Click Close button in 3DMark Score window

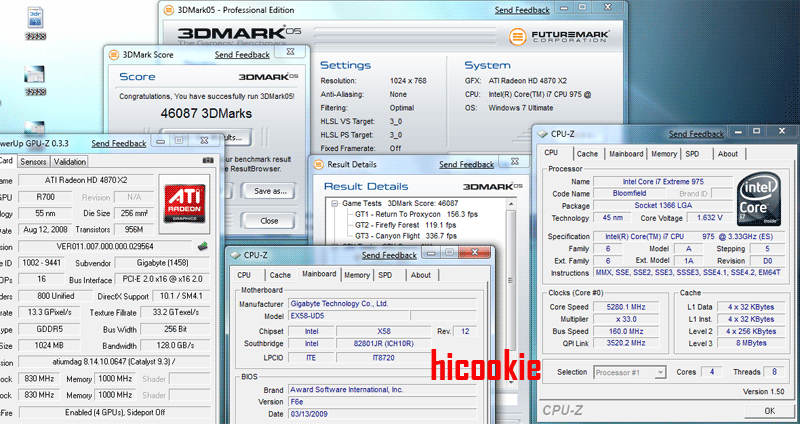click(x=269, y=221)
